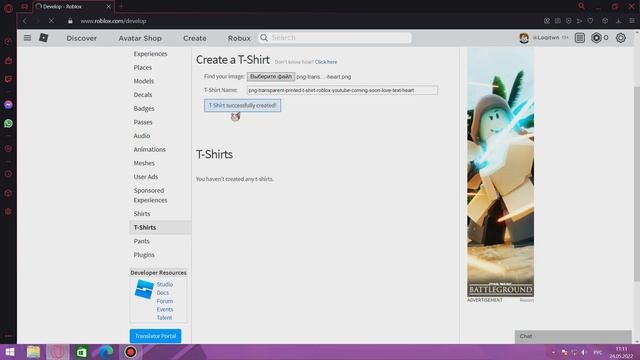Click the heart bookmark icon in address bar
640x360 pixels.
tap(590, 21)
